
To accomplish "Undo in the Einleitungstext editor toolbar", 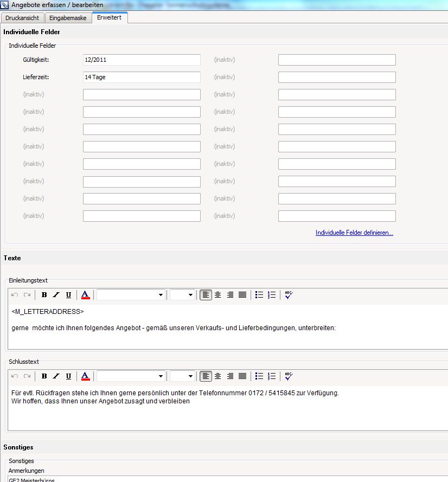I will pyautogui.click(x=15, y=295).
